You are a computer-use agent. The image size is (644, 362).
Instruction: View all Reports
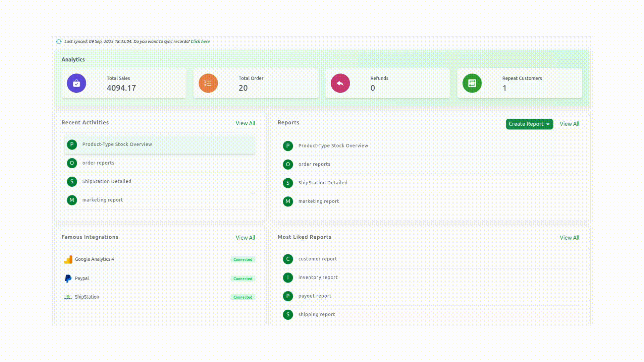click(x=569, y=124)
